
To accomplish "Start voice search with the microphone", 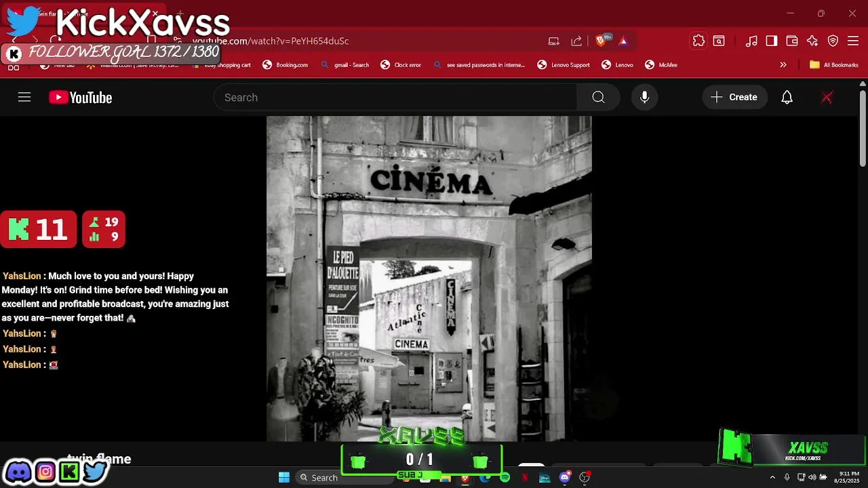I will (x=645, y=98).
